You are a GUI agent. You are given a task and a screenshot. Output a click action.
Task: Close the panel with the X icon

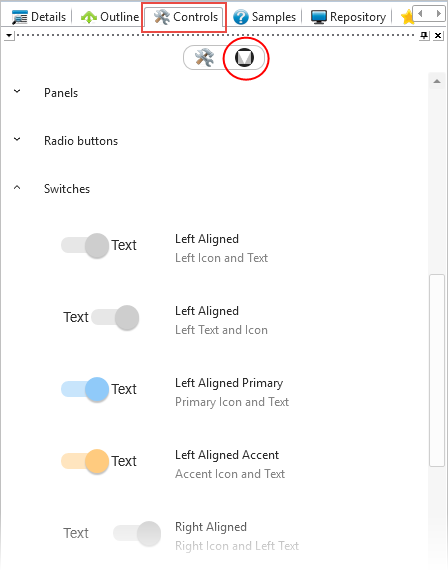pyautogui.click(x=438, y=35)
